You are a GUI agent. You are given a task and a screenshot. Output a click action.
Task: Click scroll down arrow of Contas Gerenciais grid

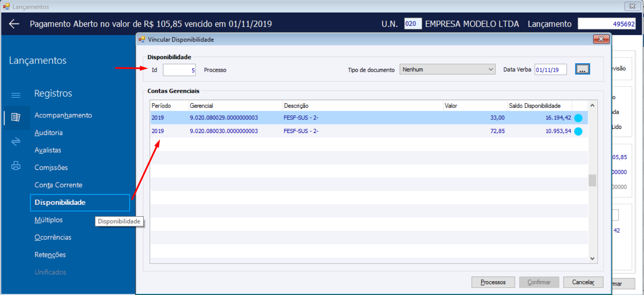(592, 258)
